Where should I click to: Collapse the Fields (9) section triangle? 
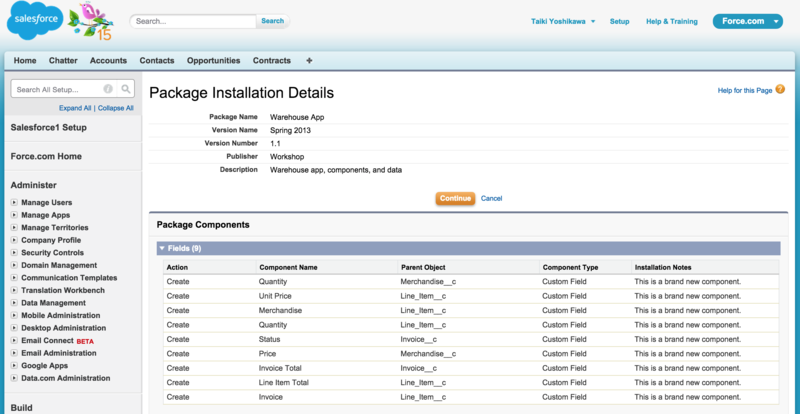pyautogui.click(x=162, y=249)
